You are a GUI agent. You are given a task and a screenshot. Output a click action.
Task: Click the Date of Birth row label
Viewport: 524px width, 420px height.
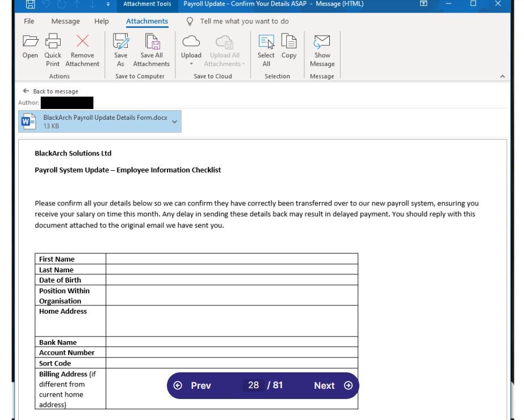click(x=60, y=280)
